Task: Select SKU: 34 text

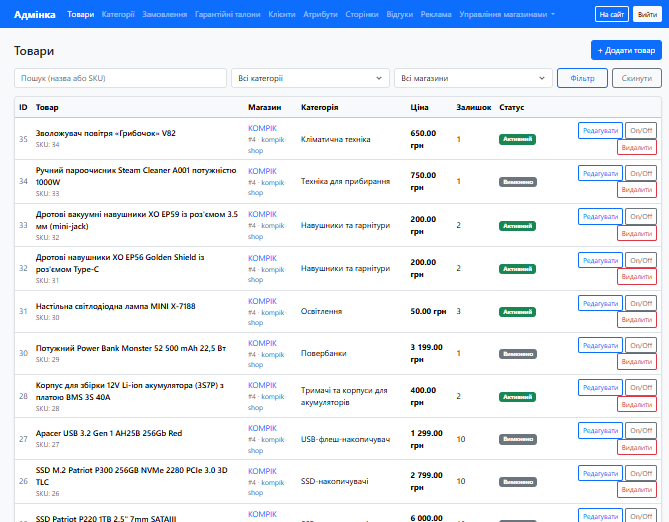Action: point(47,145)
